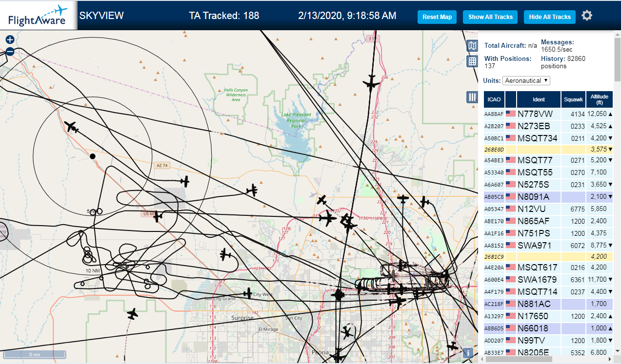
Task: Select the MSQT714 ident
Action: point(537,291)
